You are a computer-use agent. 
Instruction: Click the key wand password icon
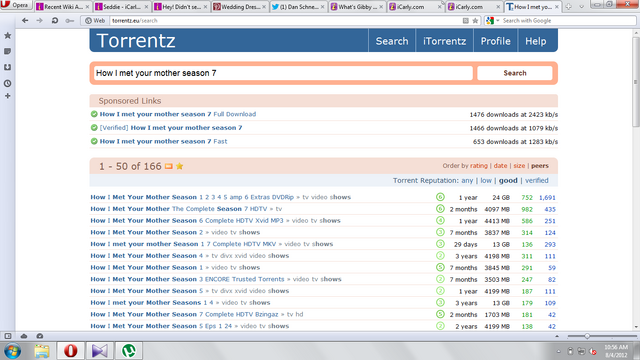[69, 20]
